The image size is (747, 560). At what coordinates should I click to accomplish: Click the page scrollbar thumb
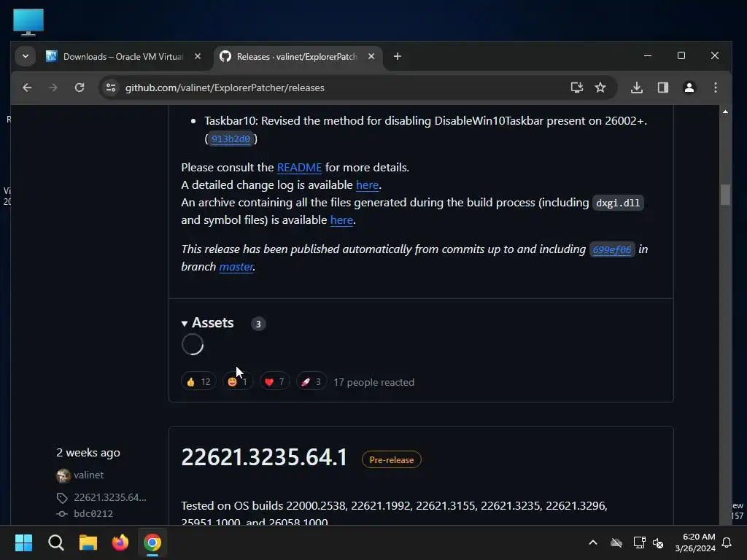(725, 194)
